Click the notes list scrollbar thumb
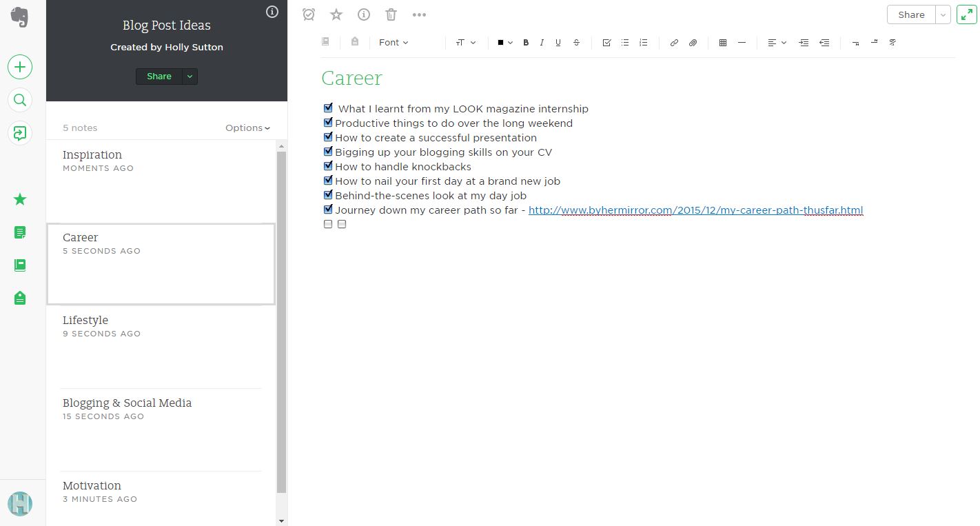 [x=281, y=322]
